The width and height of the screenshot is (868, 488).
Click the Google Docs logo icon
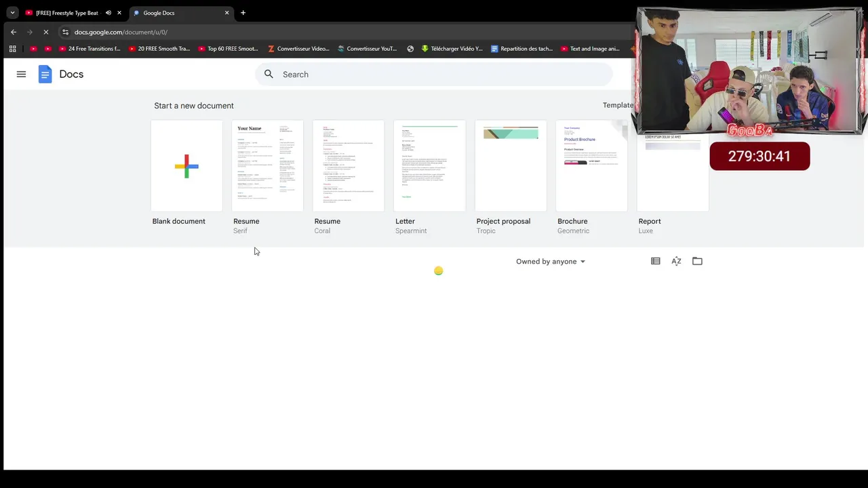point(45,75)
